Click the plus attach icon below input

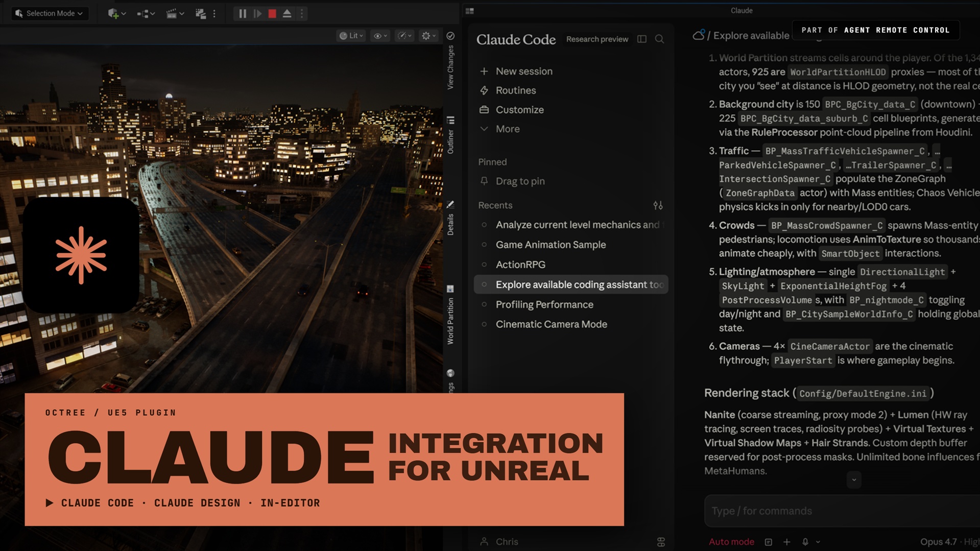[786, 542]
